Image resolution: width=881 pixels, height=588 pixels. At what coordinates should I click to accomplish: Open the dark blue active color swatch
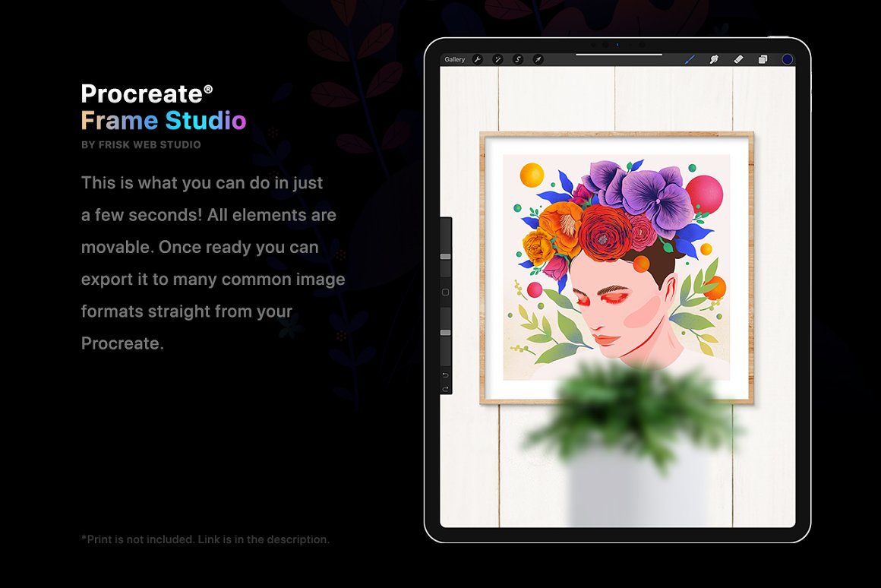787,59
